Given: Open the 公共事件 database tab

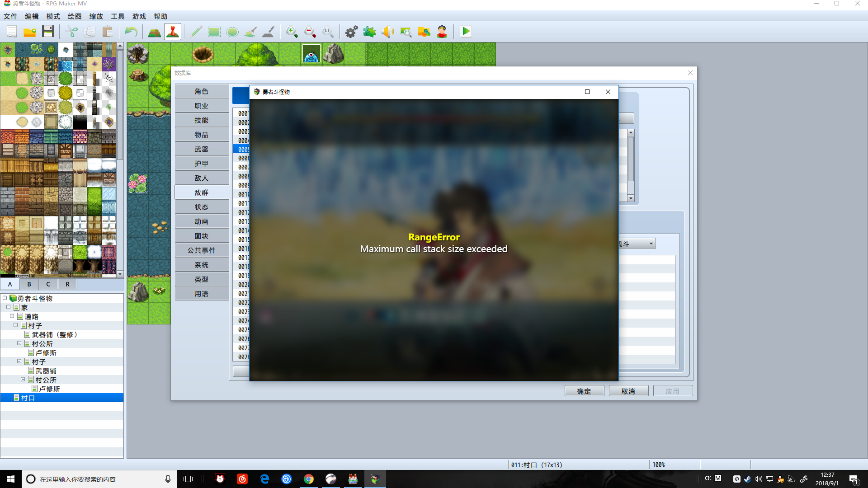Looking at the screenshot, I should click(202, 250).
